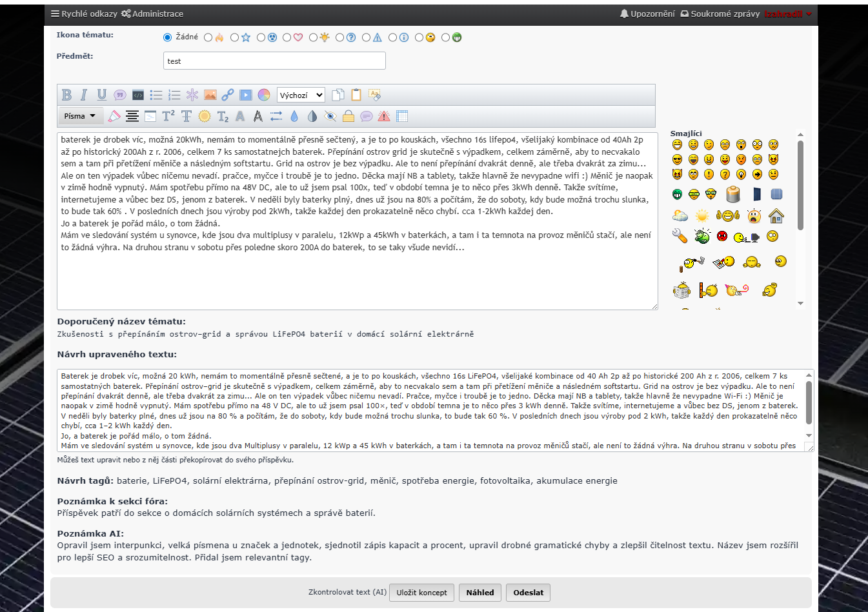Click the 'Náhled' preview button
Image resolution: width=868 pixels, height=612 pixels.
480,593
